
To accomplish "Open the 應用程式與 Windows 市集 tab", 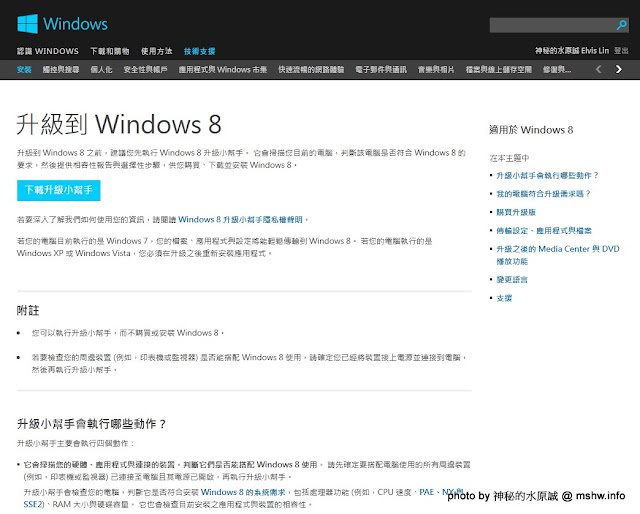I will (222, 69).
